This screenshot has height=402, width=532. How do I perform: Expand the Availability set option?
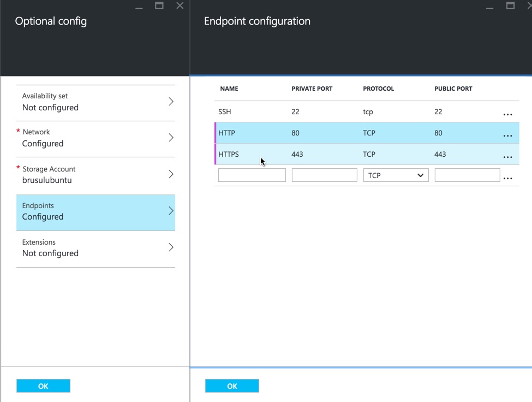click(171, 102)
